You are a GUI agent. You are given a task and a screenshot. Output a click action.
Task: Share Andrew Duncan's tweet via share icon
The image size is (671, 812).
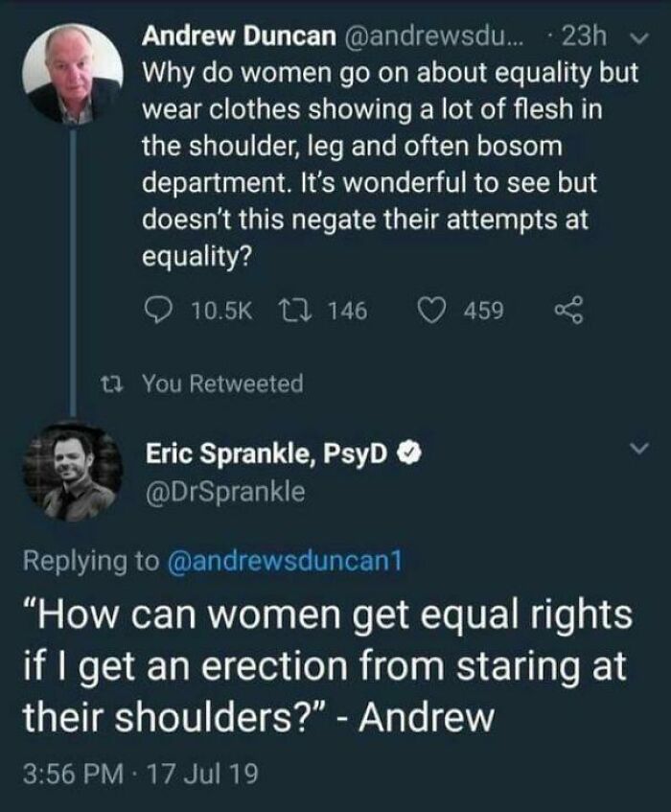[569, 311]
